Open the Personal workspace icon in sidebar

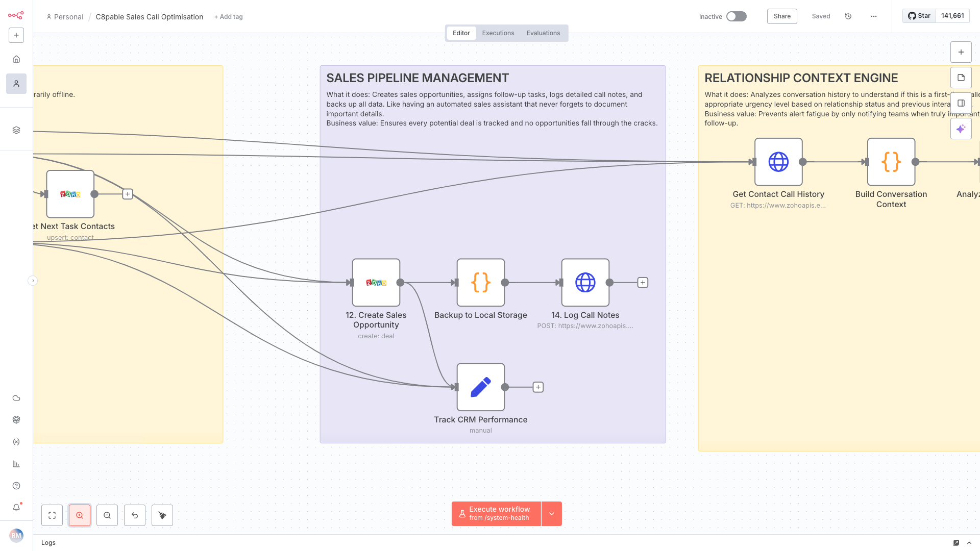[16, 84]
